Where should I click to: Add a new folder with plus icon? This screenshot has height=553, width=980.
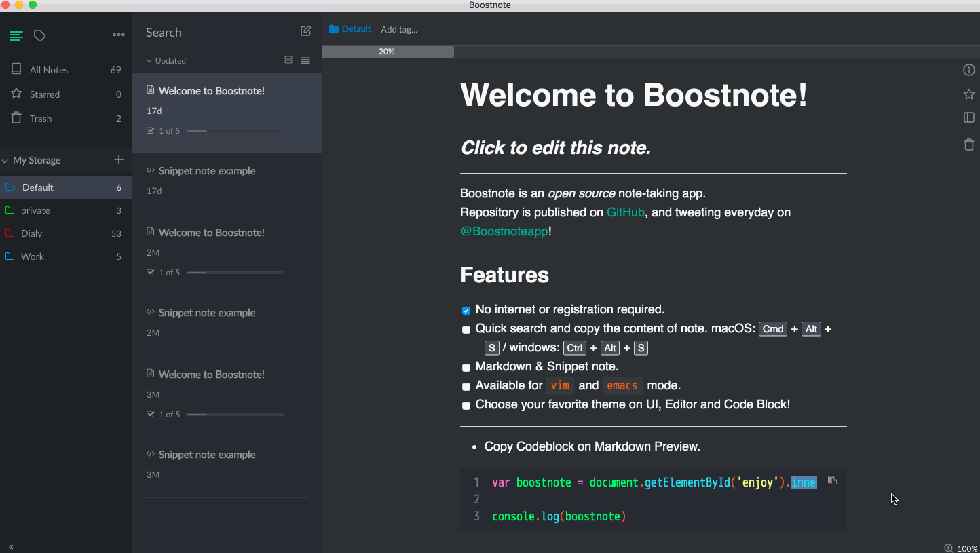tap(119, 159)
